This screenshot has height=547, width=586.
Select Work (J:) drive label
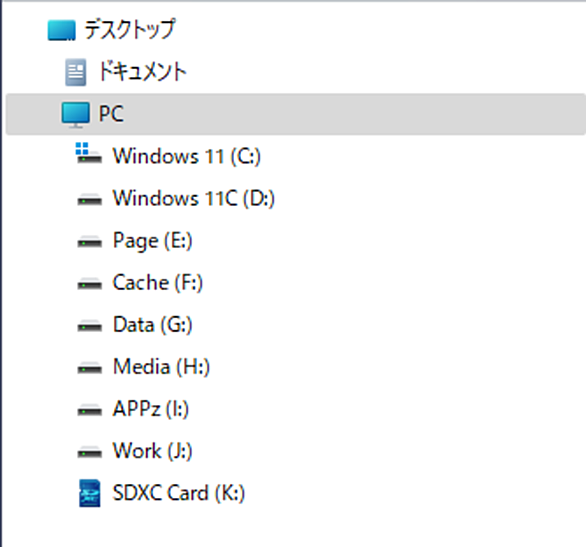point(152,451)
